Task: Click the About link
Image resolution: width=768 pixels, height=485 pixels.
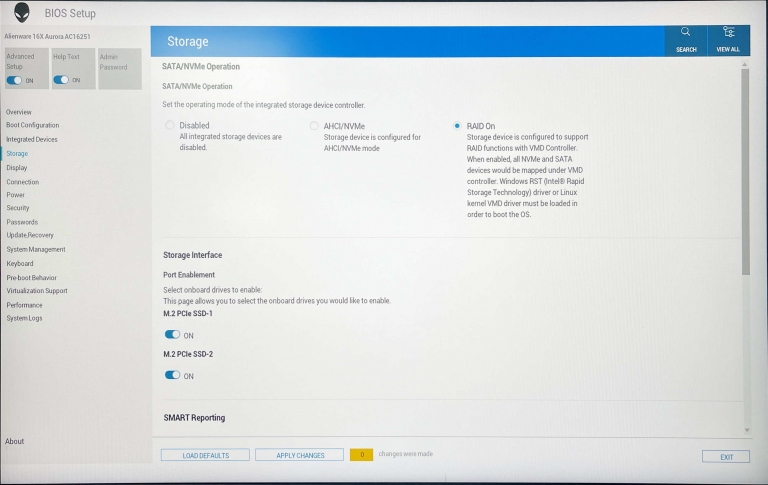Action: [x=15, y=441]
